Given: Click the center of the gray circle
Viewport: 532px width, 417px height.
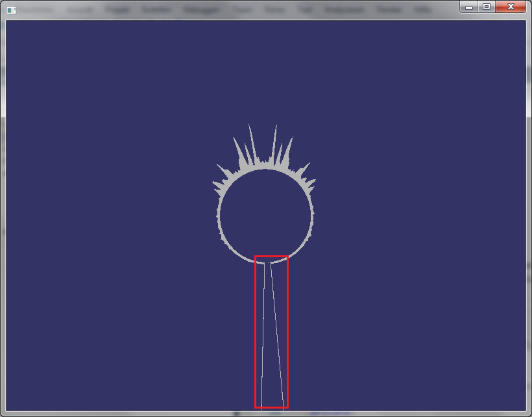Looking at the screenshot, I should 266,215.
